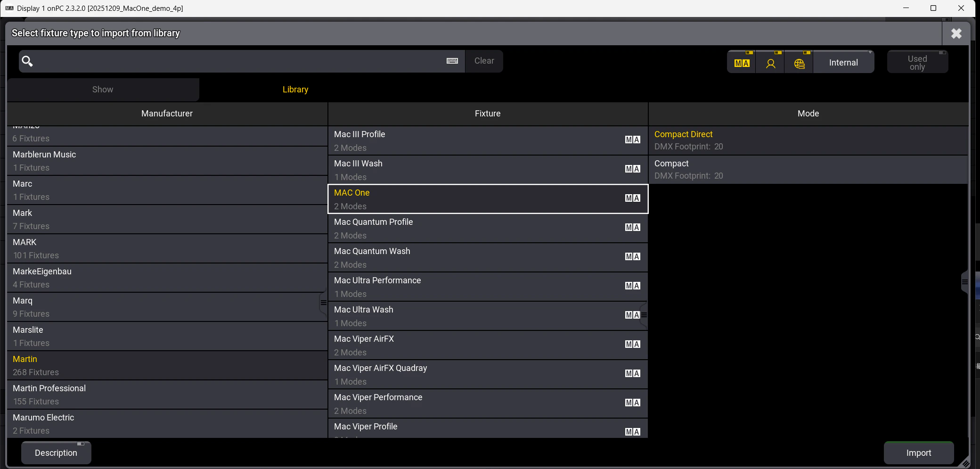
Task: Toggle the Used only filter
Action: pyautogui.click(x=917, y=62)
